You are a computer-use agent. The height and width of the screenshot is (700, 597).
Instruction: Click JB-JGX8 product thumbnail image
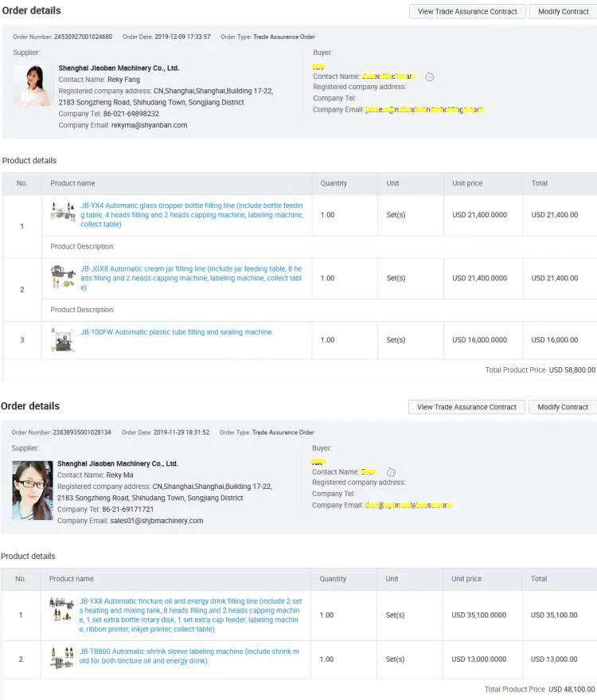tap(63, 276)
